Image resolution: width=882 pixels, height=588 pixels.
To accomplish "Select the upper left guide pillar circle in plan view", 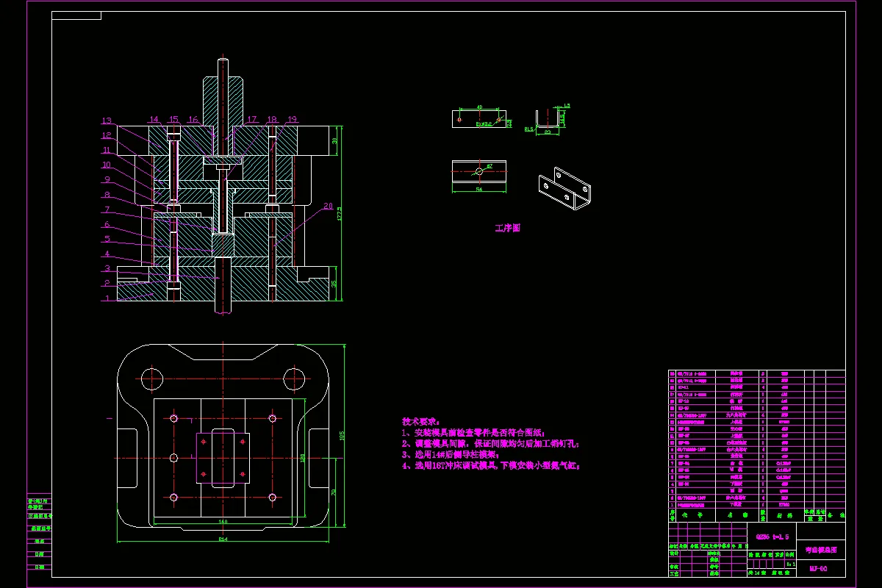I will 153,380.
